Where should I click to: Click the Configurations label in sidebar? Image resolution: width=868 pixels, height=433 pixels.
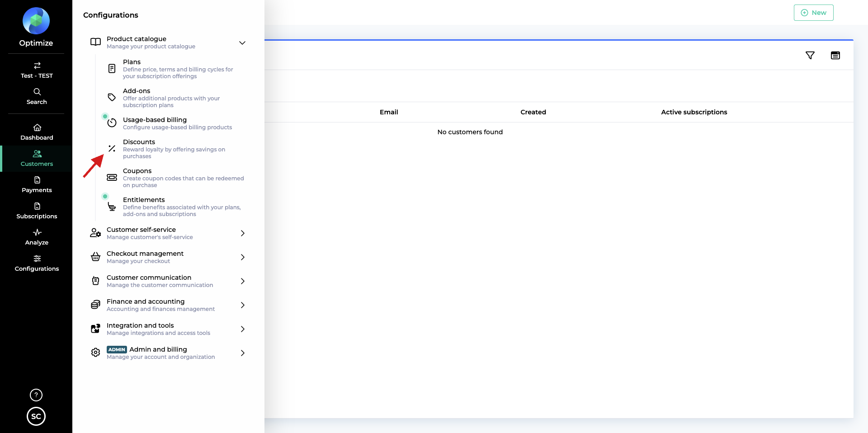(x=37, y=269)
